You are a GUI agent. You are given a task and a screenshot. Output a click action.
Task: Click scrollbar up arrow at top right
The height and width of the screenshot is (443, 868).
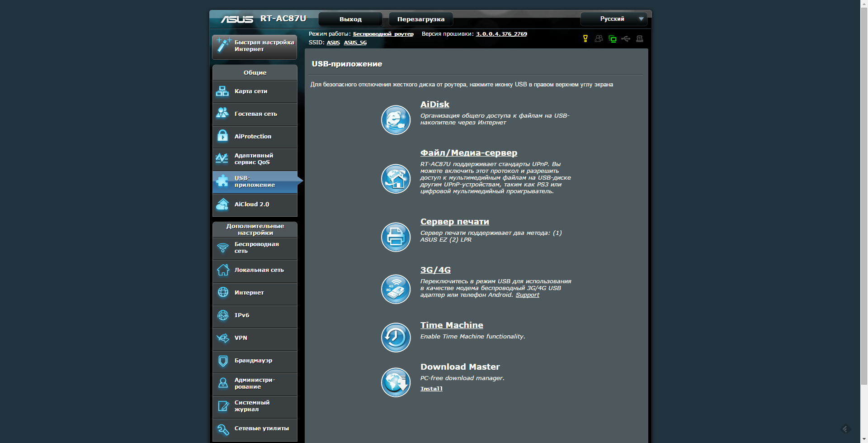[864, 3]
